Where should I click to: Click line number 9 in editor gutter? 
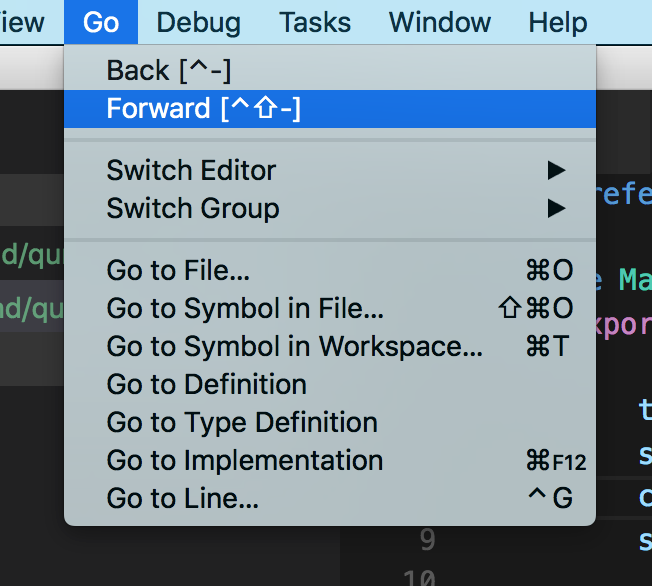pos(427,541)
